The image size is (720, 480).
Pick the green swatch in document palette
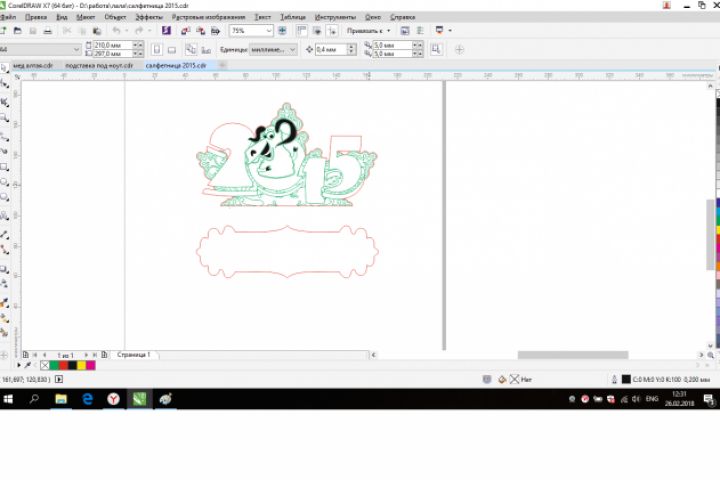pos(54,366)
